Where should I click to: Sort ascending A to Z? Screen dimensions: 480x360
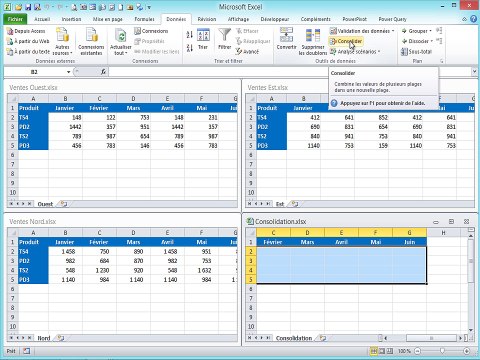[x=190, y=34]
